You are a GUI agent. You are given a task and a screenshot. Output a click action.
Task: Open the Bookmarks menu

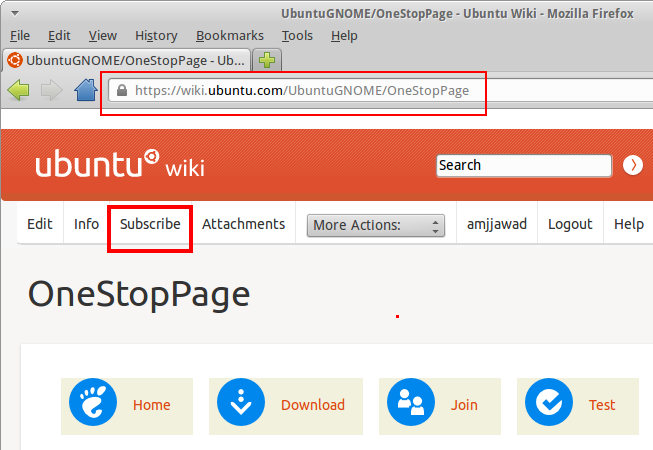pyautogui.click(x=230, y=36)
